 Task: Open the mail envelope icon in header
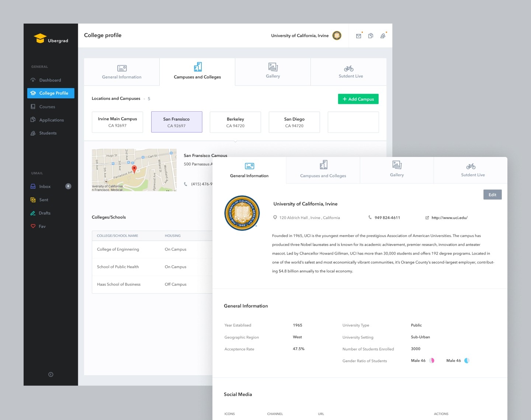click(358, 36)
